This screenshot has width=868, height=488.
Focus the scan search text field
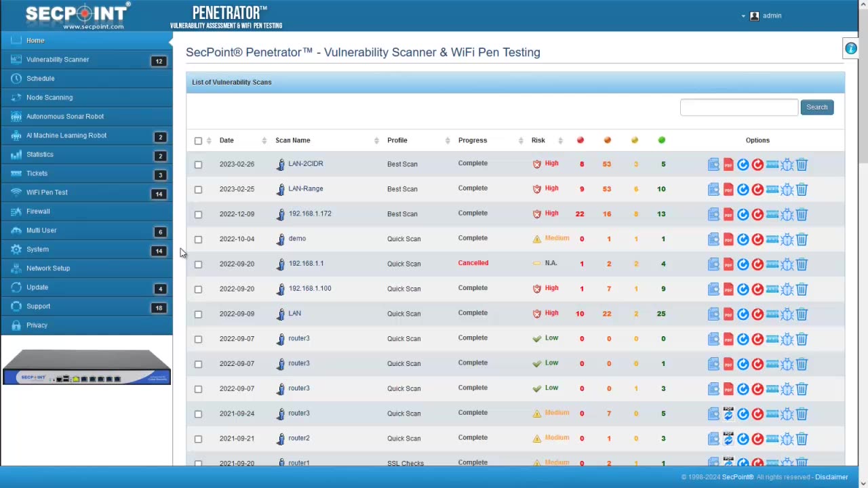739,107
